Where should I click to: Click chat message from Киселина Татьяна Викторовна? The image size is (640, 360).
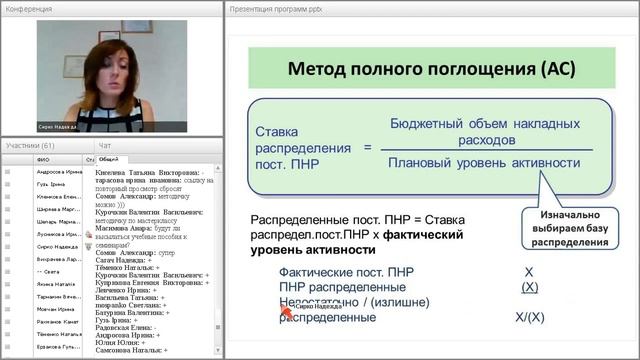(150, 173)
